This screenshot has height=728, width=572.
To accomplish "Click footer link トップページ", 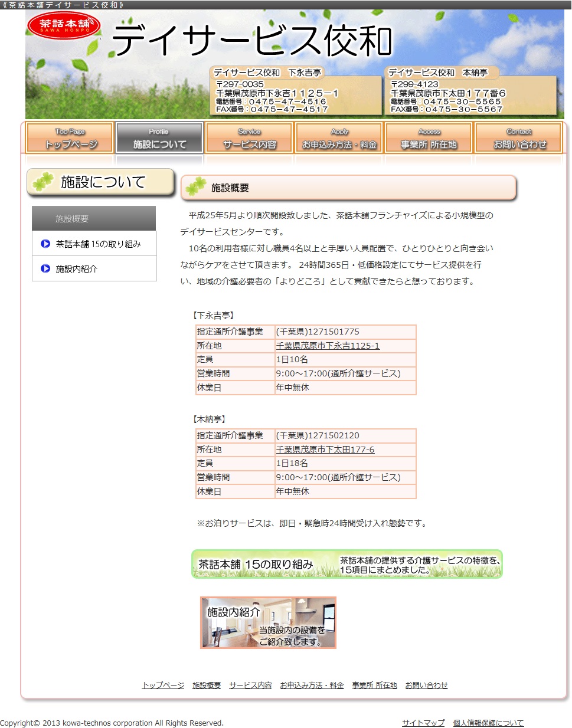I will [x=163, y=685].
